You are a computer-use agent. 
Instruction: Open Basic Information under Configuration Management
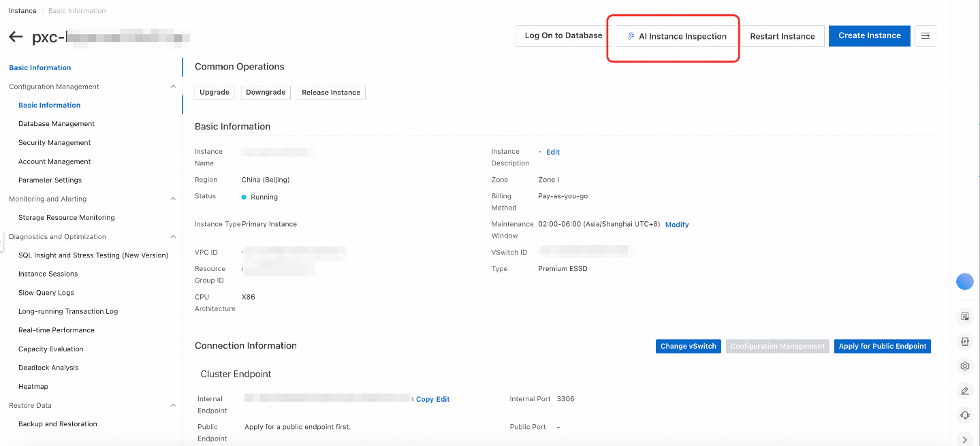click(50, 106)
